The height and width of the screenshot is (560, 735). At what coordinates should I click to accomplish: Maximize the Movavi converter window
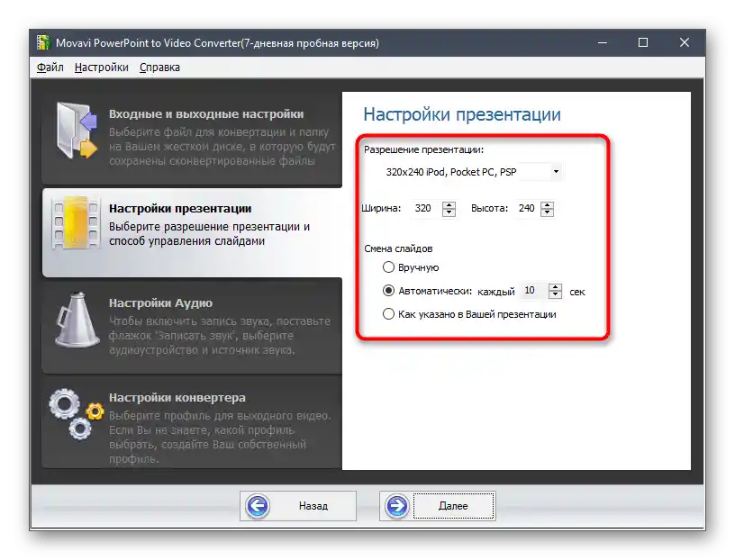[643, 42]
